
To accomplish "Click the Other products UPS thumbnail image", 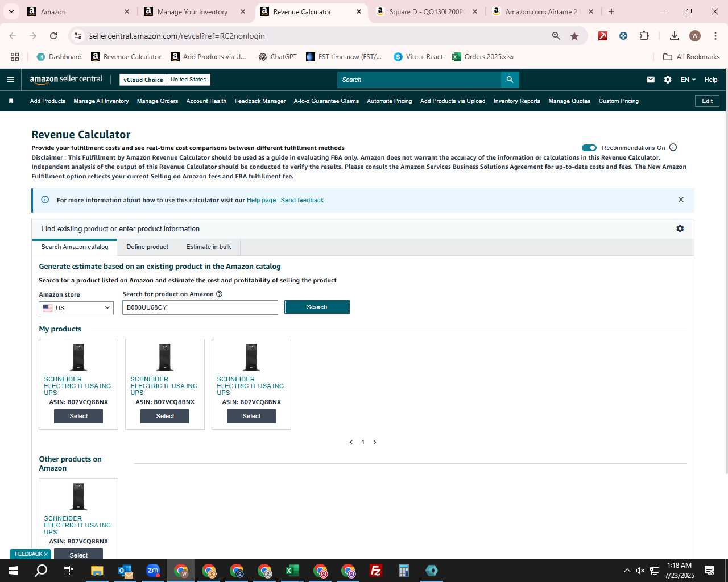I will click(78, 497).
